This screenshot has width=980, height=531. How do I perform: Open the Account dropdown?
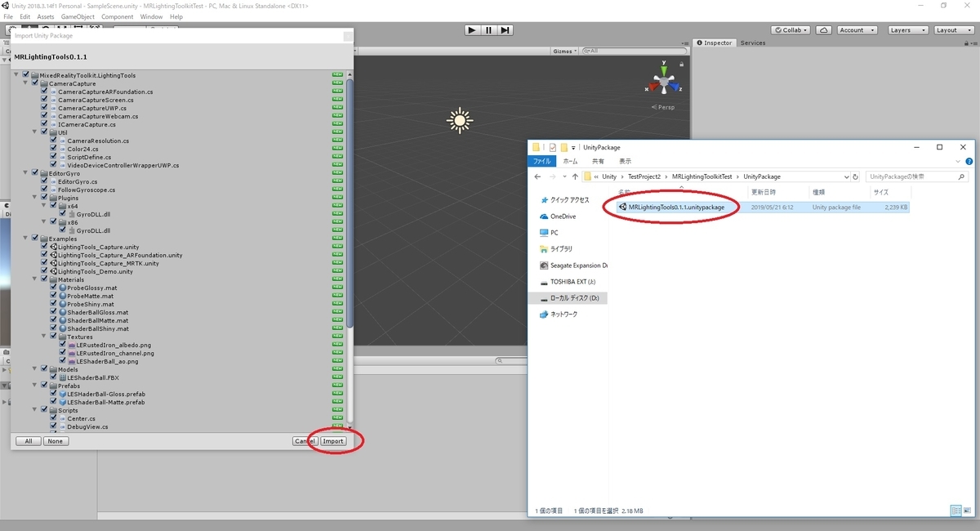[x=857, y=30]
